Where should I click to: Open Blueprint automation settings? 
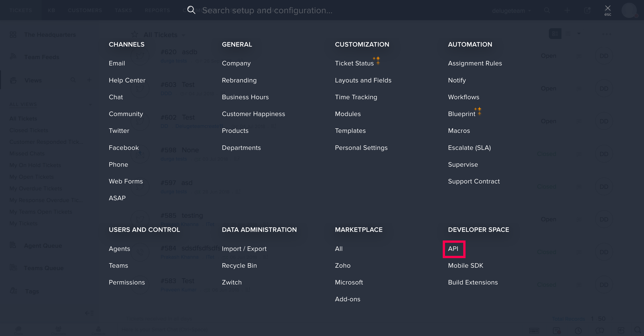pyautogui.click(x=462, y=114)
